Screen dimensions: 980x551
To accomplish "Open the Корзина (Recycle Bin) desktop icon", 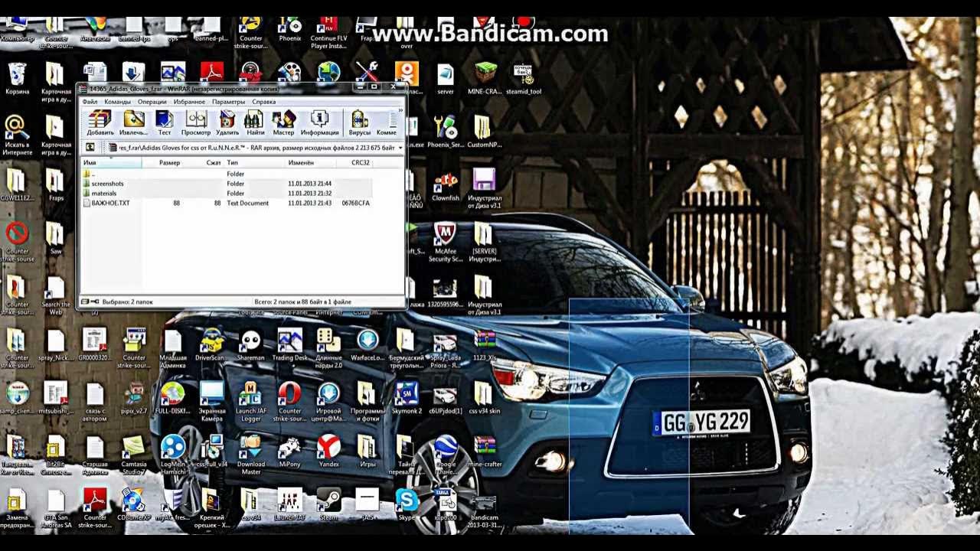I will (x=17, y=79).
